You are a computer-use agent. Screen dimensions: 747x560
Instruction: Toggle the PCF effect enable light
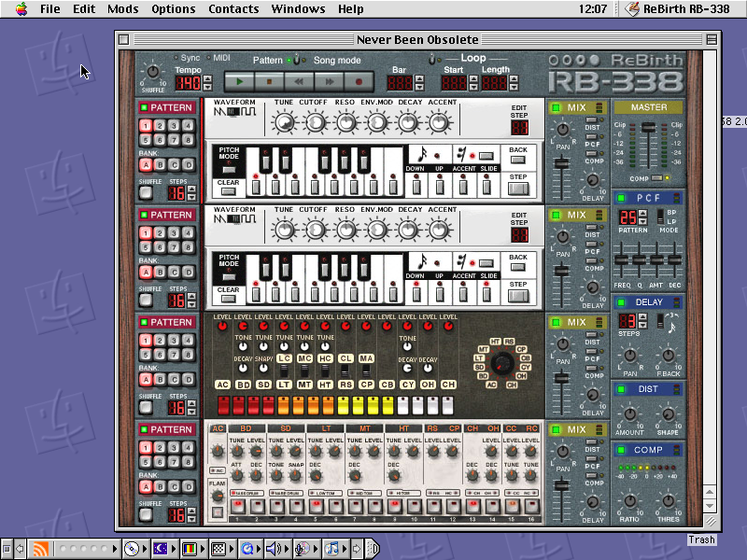(x=621, y=198)
